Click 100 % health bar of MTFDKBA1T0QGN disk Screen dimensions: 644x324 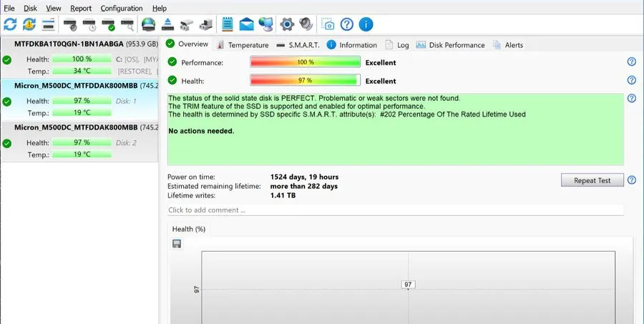[x=82, y=59]
